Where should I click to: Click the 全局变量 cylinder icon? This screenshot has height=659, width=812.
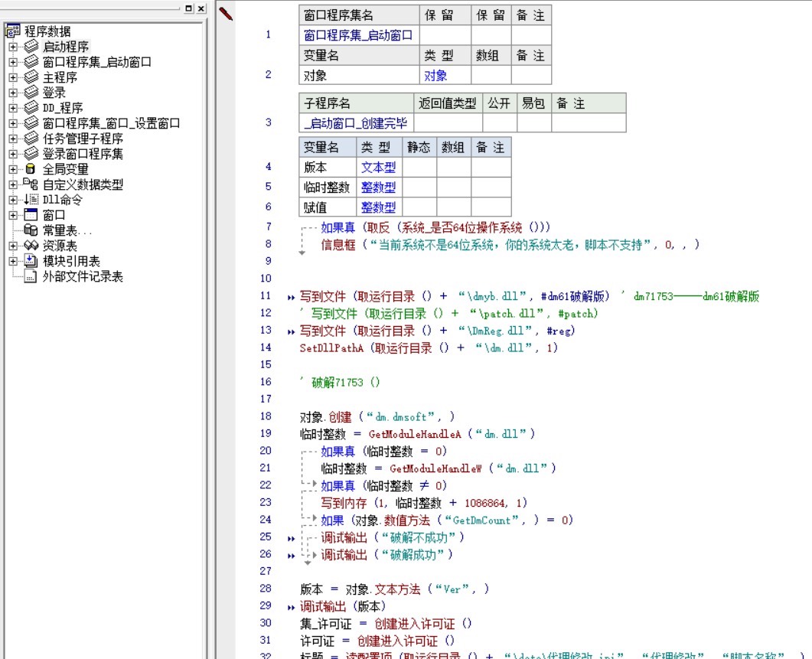[31, 169]
